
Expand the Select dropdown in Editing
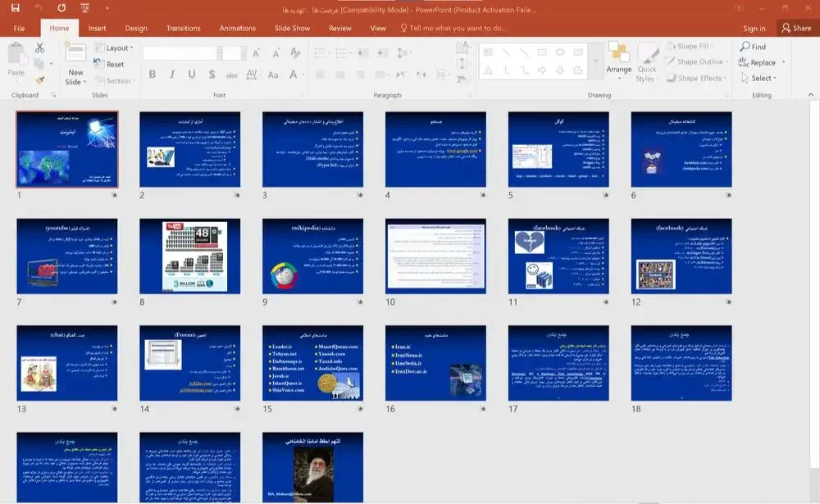pyautogui.click(x=762, y=79)
